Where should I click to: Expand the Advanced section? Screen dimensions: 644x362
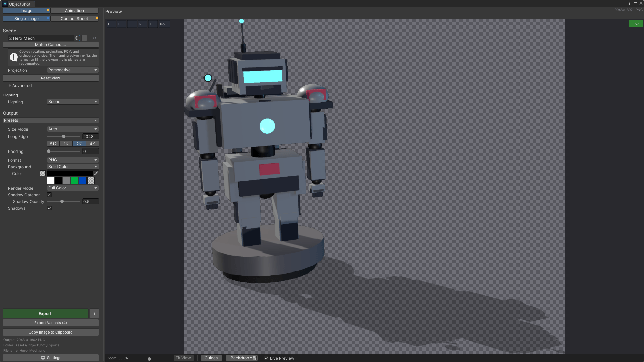click(20, 86)
